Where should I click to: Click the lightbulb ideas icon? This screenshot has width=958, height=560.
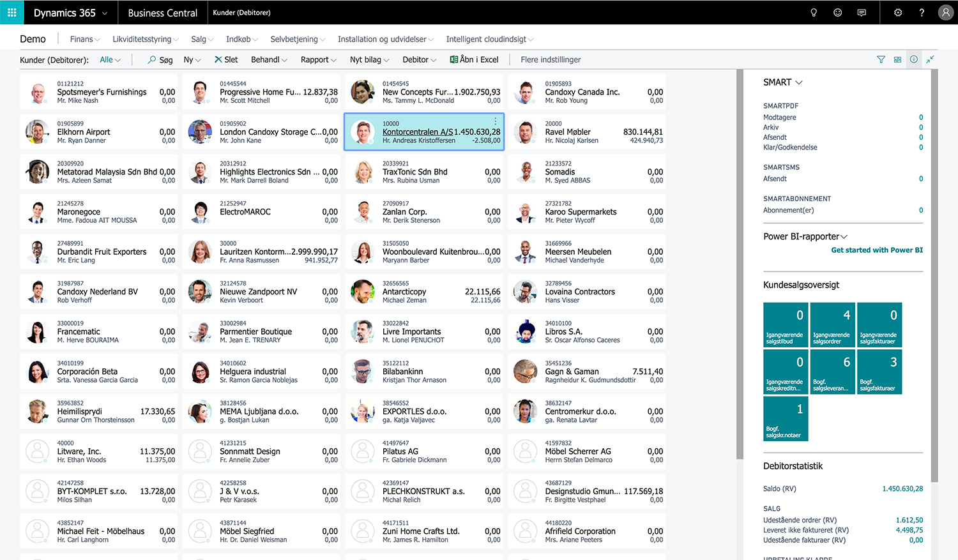click(814, 12)
